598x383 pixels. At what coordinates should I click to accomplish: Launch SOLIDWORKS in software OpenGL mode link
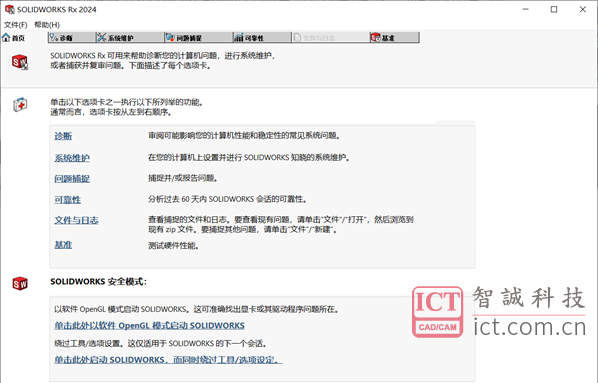(x=149, y=325)
